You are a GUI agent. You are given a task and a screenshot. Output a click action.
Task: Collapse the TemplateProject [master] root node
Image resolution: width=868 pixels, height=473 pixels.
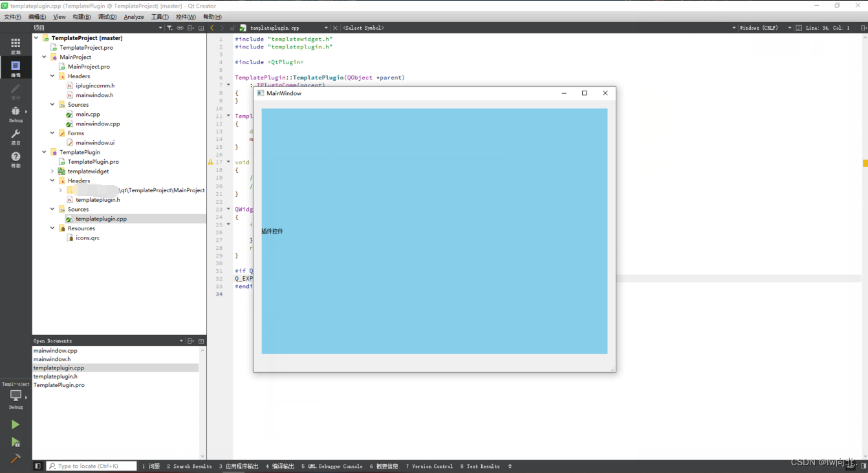pos(36,38)
